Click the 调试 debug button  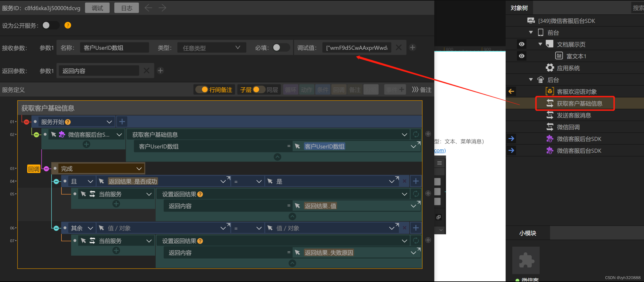pos(97,8)
